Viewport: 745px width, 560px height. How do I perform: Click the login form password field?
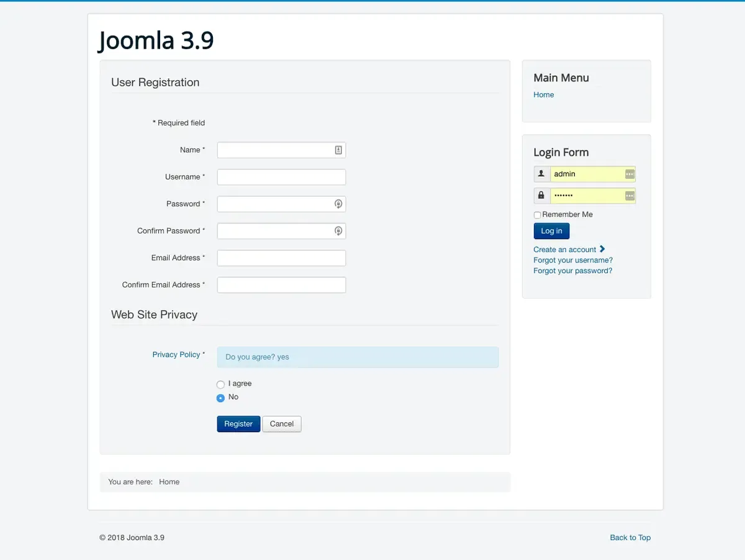(592, 196)
